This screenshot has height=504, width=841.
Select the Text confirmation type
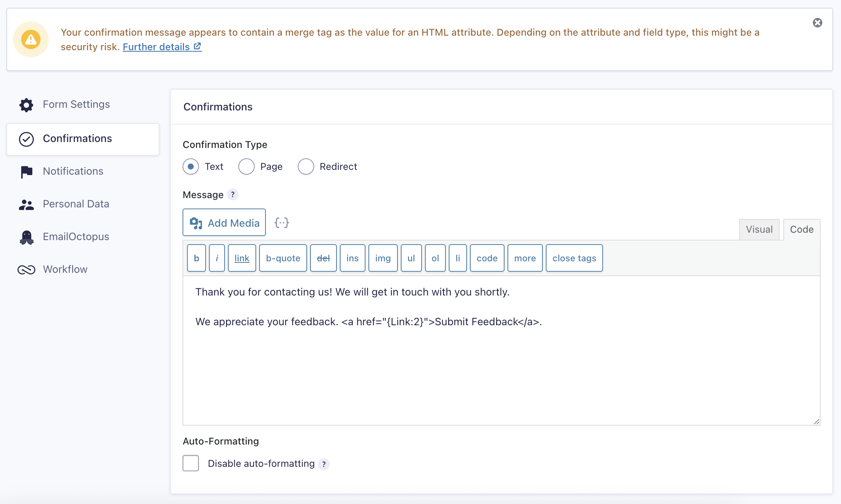point(191,167)
